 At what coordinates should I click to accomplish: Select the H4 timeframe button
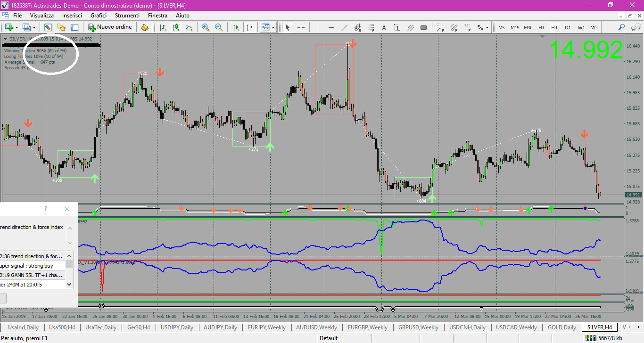pyautogui.click(x=554, y=27)
